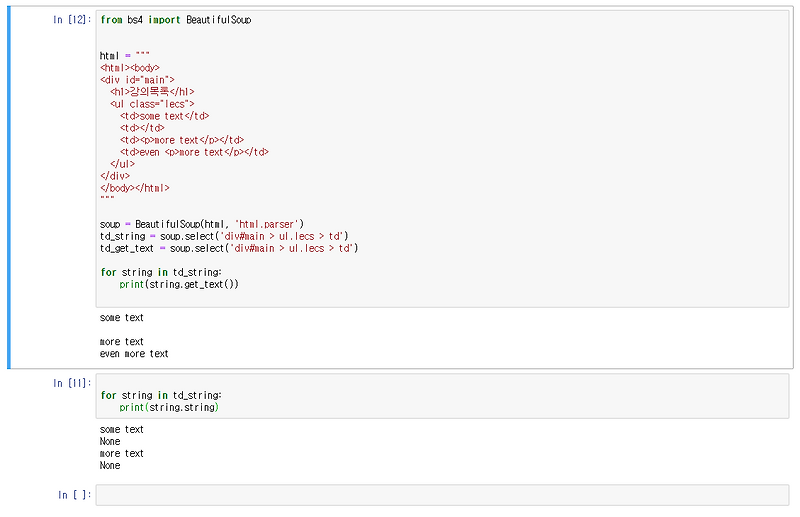Click the td_string = soup.select line
Image resolution: width=800 pixels, height=517 pixels.
click(x=223, y=235)
